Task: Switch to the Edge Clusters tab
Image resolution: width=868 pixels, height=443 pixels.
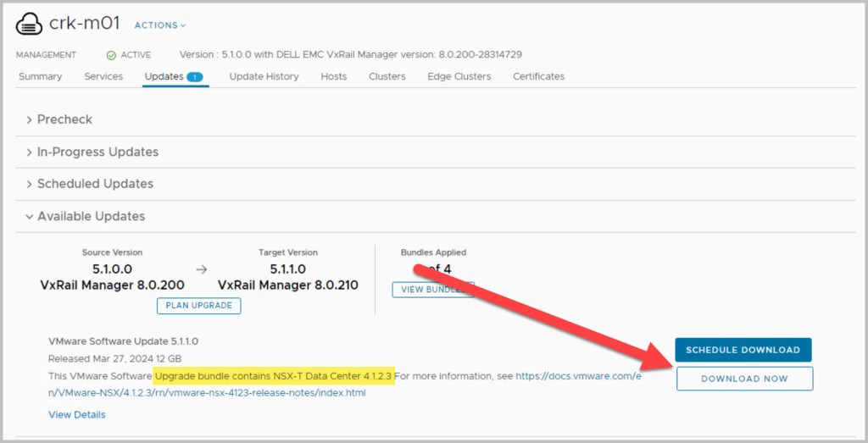Action: click(459, 76)
